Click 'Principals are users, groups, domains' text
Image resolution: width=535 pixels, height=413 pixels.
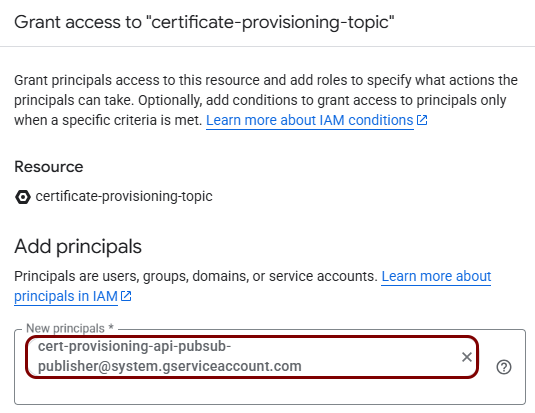tap(131, 276)
